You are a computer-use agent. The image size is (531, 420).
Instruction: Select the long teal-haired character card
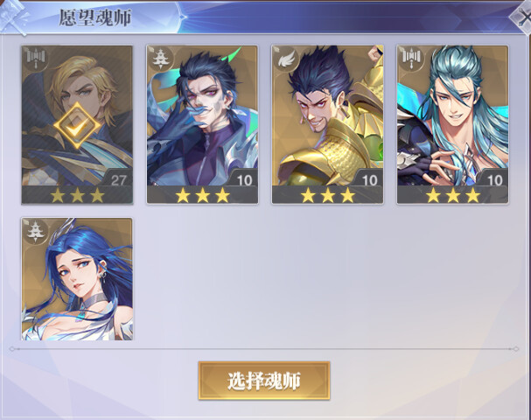[x=452, y=125]
